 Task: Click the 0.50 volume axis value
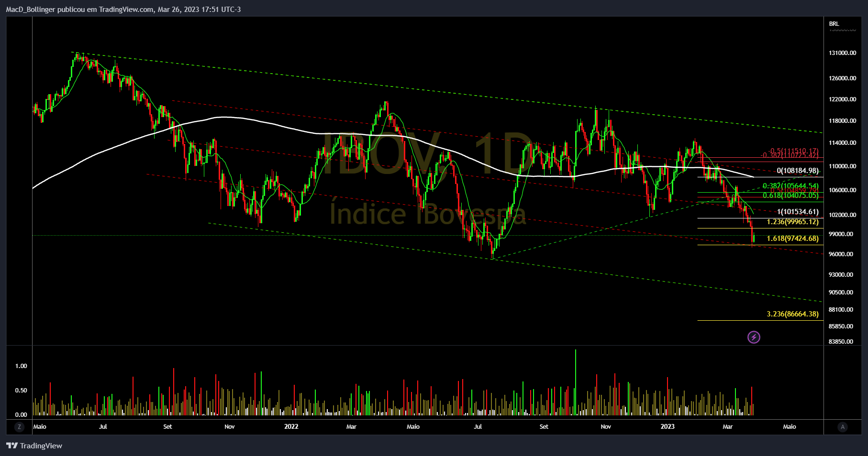point(21,391)
